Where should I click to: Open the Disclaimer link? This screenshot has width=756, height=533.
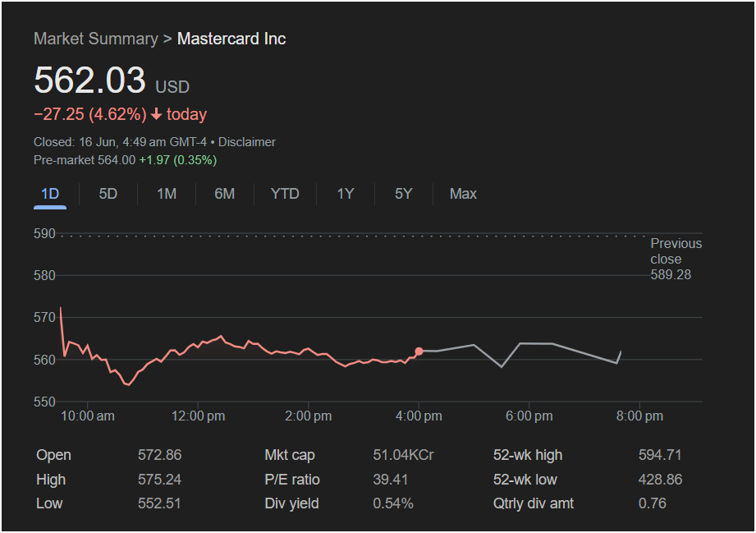click(x=247, y=142)
